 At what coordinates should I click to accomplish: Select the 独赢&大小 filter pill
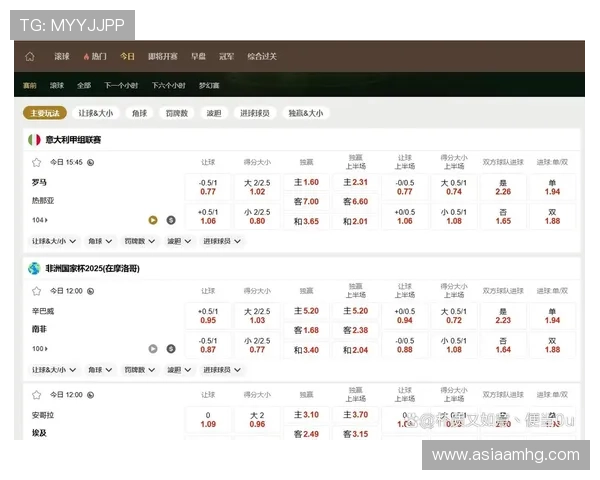306,113
